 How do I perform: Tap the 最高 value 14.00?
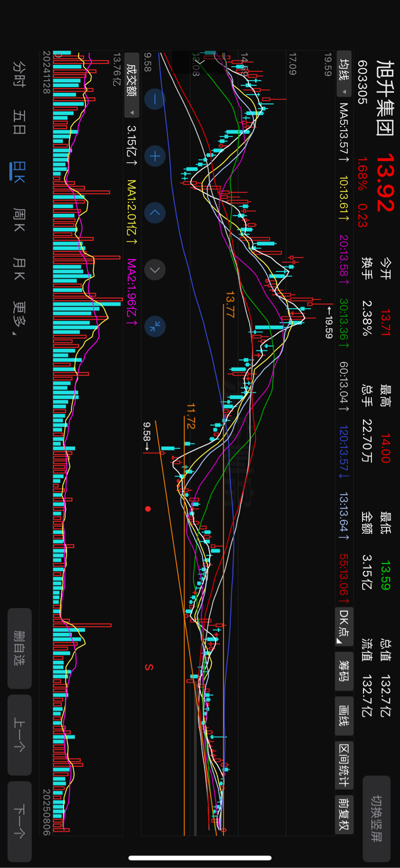coord(385,448)
